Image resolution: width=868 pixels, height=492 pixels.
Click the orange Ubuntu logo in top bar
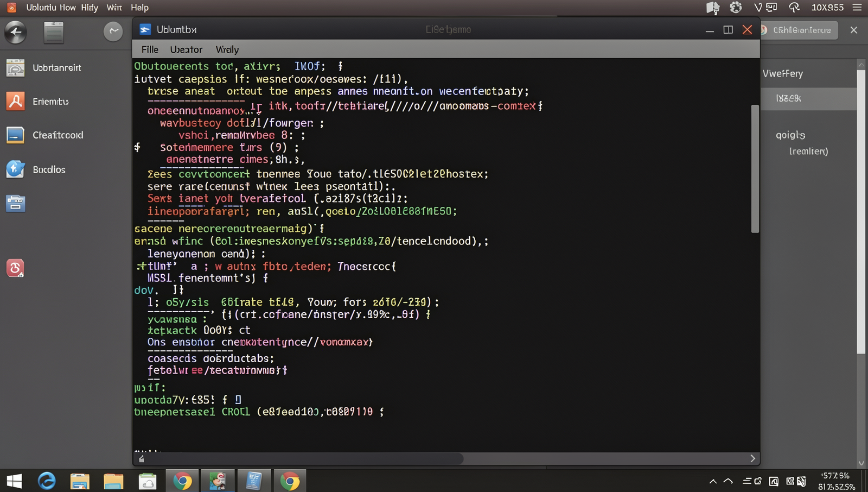pos(11,8)
